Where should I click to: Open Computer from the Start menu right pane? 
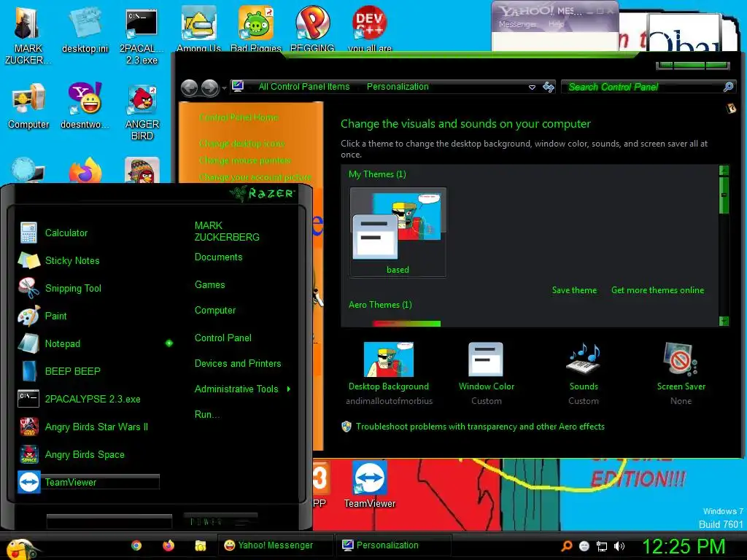pyautogui.click(x=215, y=311)
